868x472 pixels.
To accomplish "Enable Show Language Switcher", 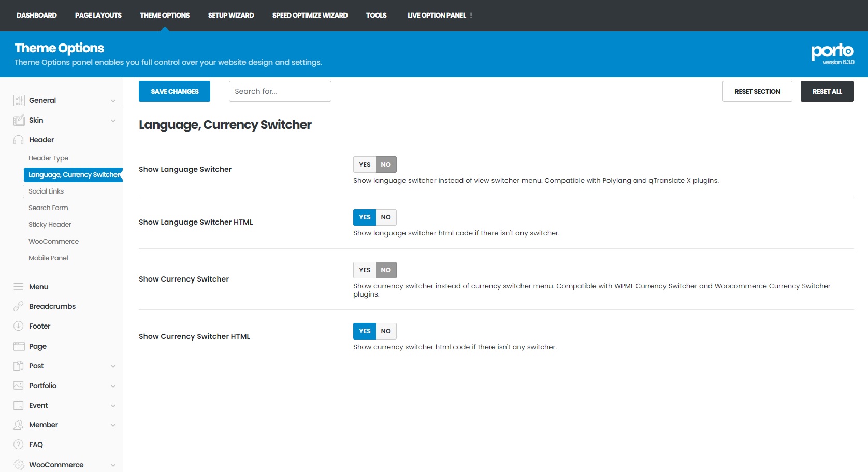I will tap(364, 164).
